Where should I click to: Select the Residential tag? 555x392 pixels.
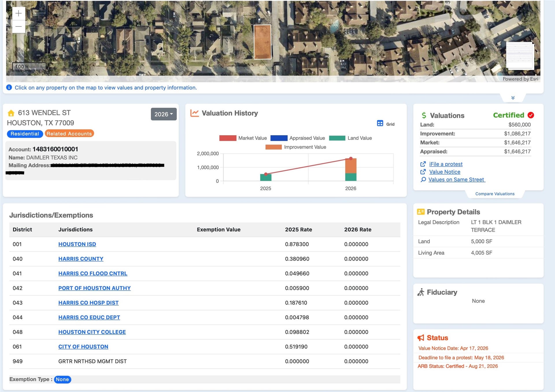pyautogui.click(x=25, y=134)
